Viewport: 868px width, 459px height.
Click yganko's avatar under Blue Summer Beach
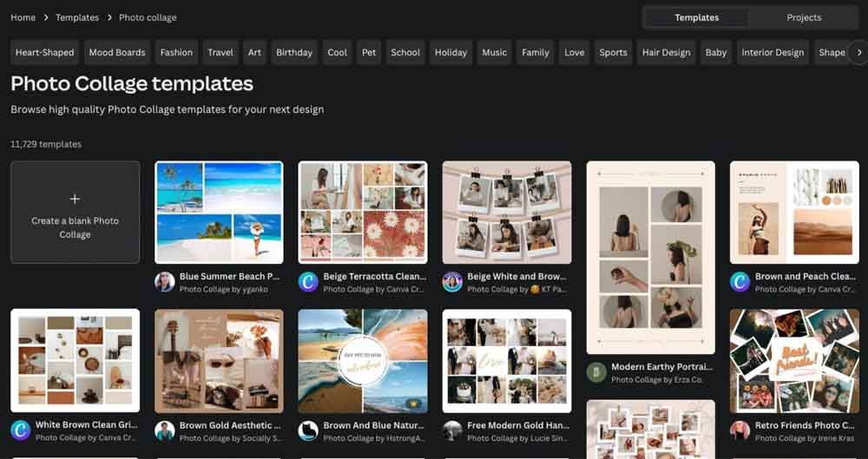tap(164, 282)
